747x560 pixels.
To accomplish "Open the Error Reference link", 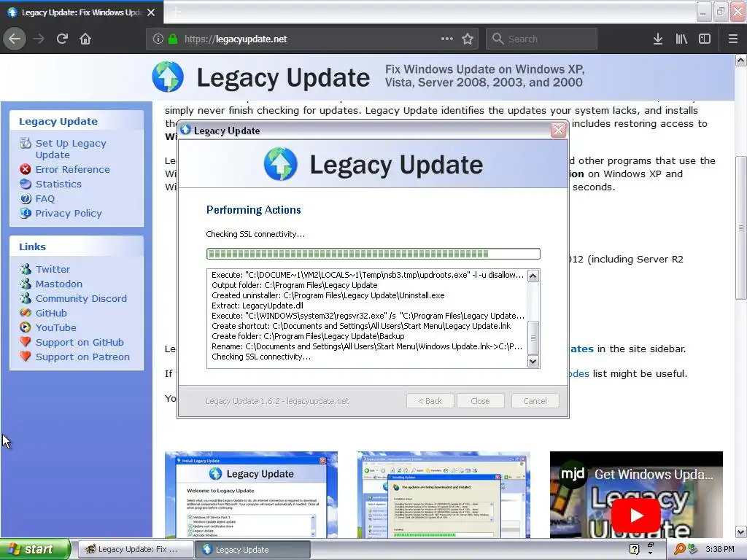I will click(72, 169).
